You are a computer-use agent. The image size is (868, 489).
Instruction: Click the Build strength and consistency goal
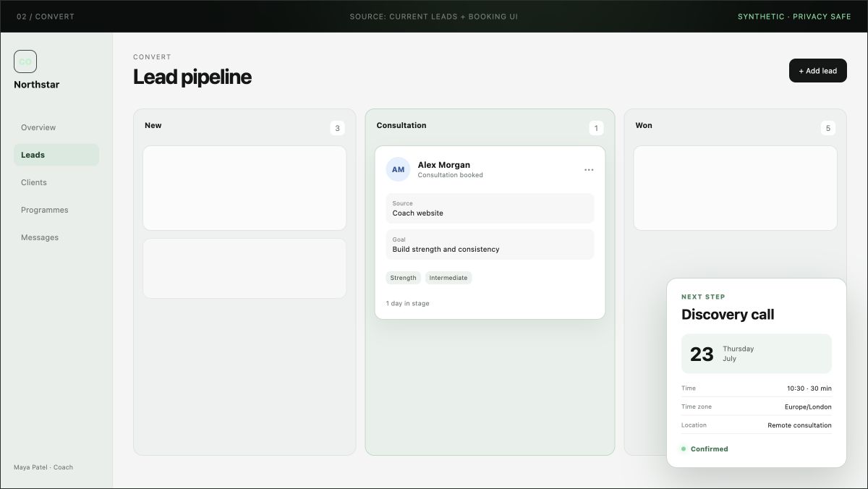[x=490, y=244]
